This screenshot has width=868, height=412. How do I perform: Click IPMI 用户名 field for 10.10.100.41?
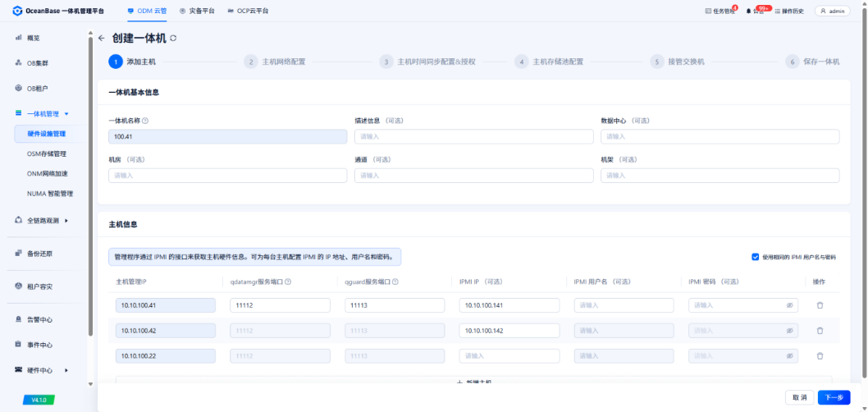point(624,305)
